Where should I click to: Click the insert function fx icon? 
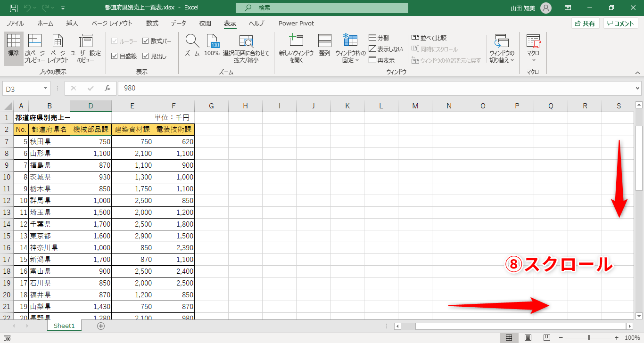pyautogui.click(x=107, y=88)
